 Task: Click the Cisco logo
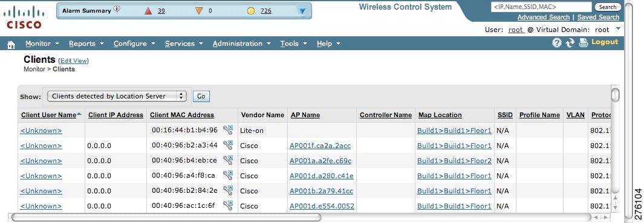24,18
